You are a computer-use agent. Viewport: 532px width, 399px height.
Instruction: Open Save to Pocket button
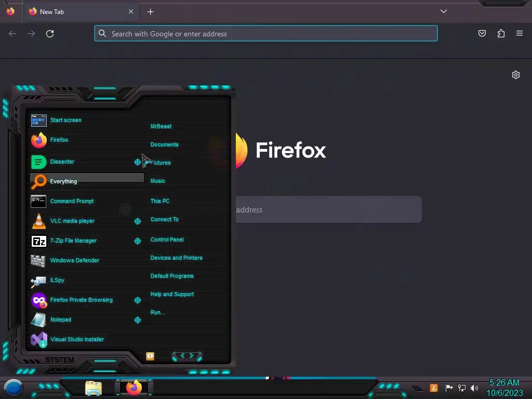point(482,33)
